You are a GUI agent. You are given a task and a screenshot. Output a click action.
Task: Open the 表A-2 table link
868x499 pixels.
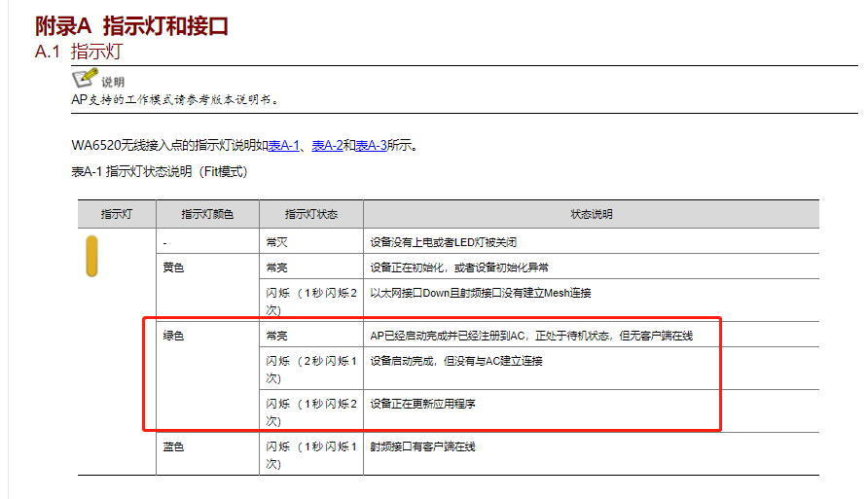(x=327, y=146)
